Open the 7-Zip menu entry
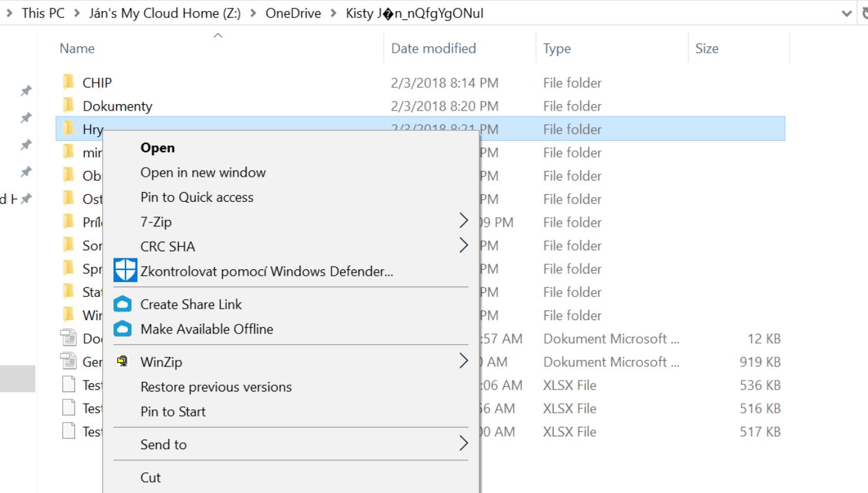The height and width of the screenshot is (493, 868). 156,222
